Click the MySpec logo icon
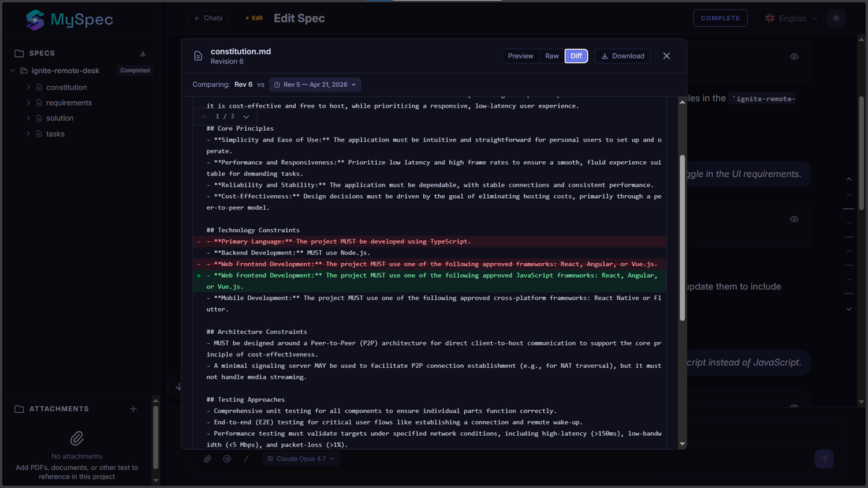868x488 pixels. pyautogui.click(x=35, y=20)
